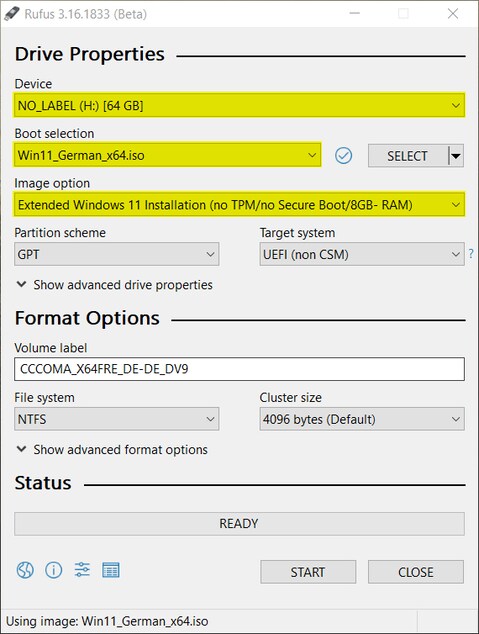
Task: Open the Target system UEFI dropdown
Action: click(362, 254)
